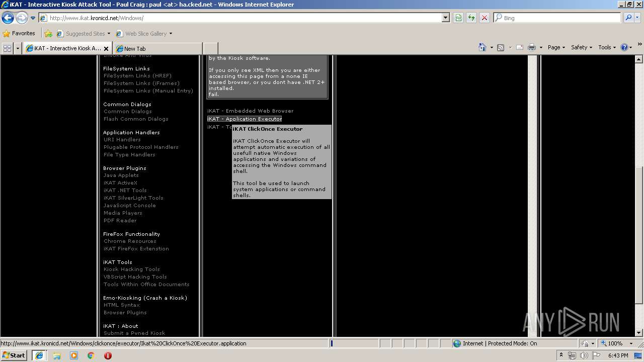Open Suggested Sites link
The width and height of the screenshot is (644, 362).
pos(84,34)
